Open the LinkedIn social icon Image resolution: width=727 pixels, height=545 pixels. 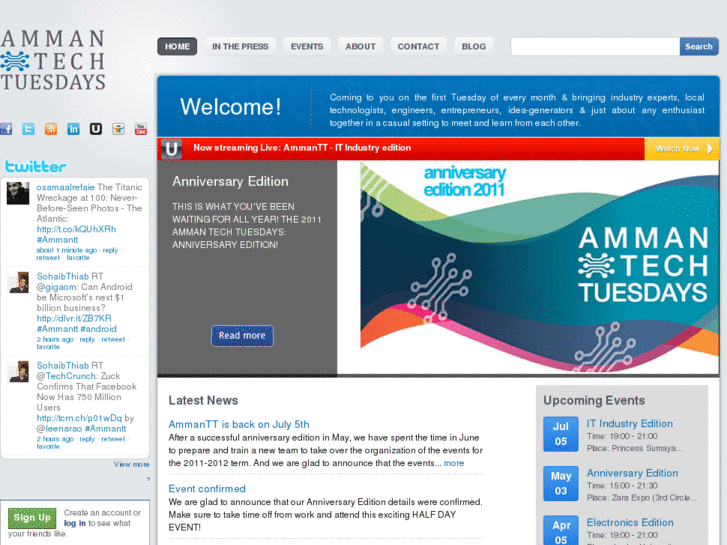click(x=73, y=129)
